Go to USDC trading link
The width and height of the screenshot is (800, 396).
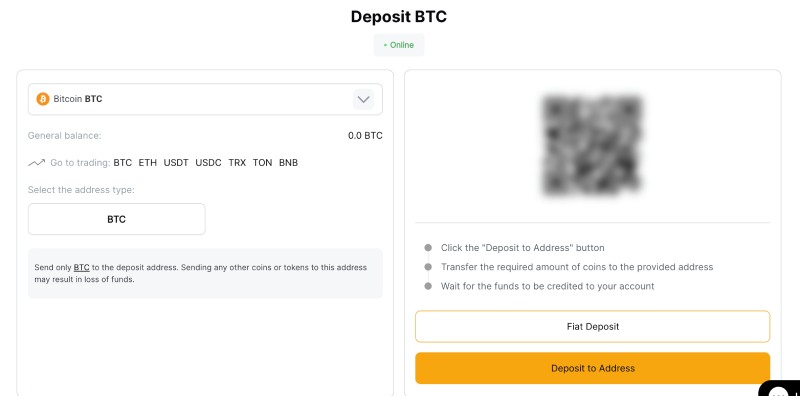coord(208,163)
